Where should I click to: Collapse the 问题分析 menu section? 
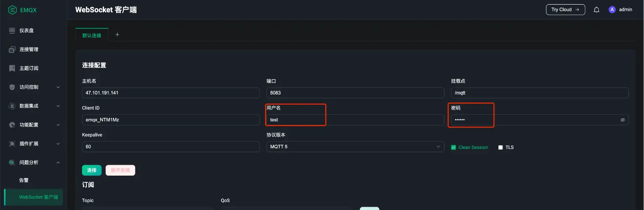click(58, 163)
